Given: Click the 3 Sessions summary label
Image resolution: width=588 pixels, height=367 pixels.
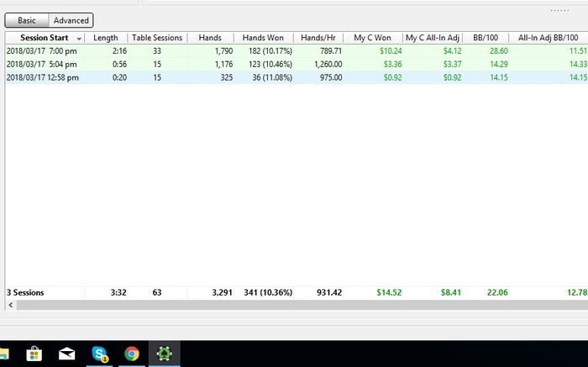Looking at the screenshot, I should pyautogui.click(x=25, y=292).
